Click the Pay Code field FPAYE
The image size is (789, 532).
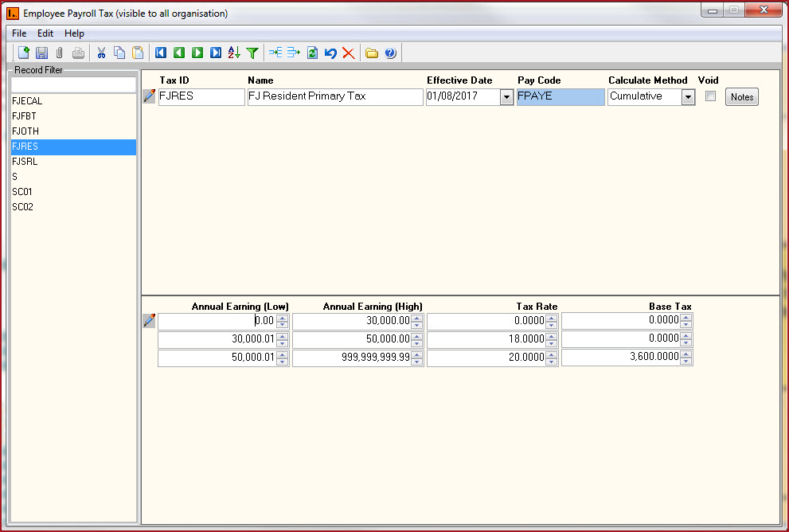[x=561, y=96]
